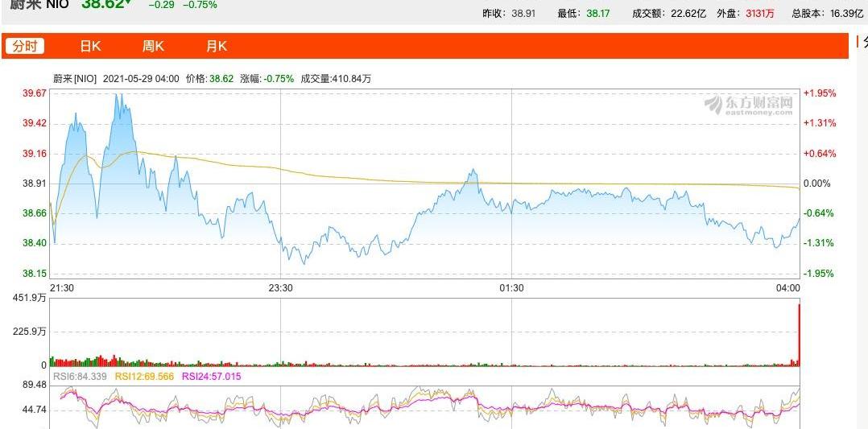This screenshot has height=429, width=868.
Task: Click the RSI24:57.015 indicator label
Action: point(212,377)
